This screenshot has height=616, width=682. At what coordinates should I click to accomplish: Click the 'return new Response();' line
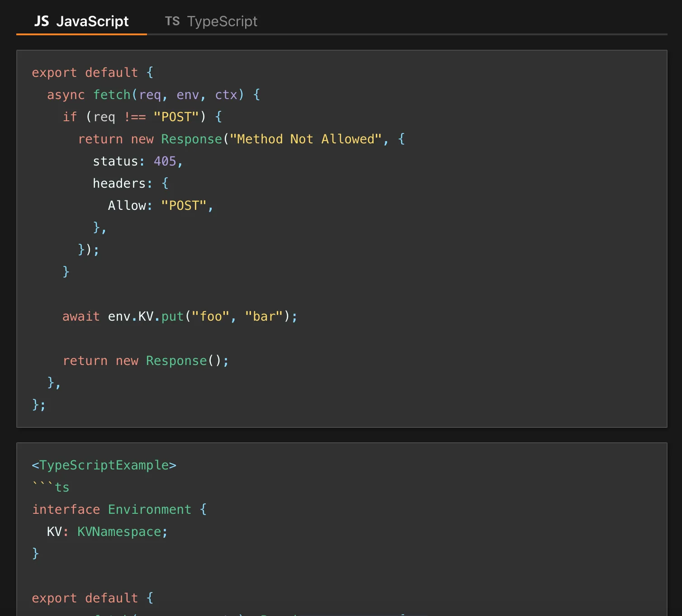pos(146,361)
